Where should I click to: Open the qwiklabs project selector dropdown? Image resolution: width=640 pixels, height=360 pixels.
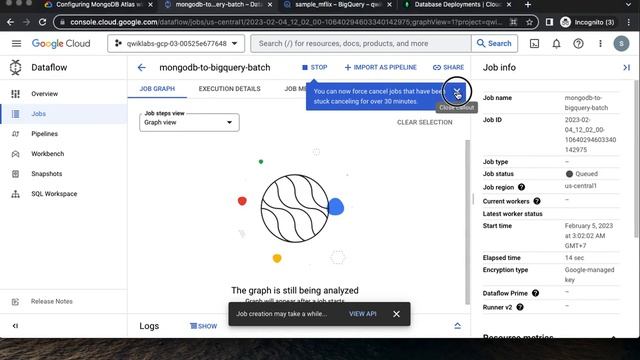176,43
